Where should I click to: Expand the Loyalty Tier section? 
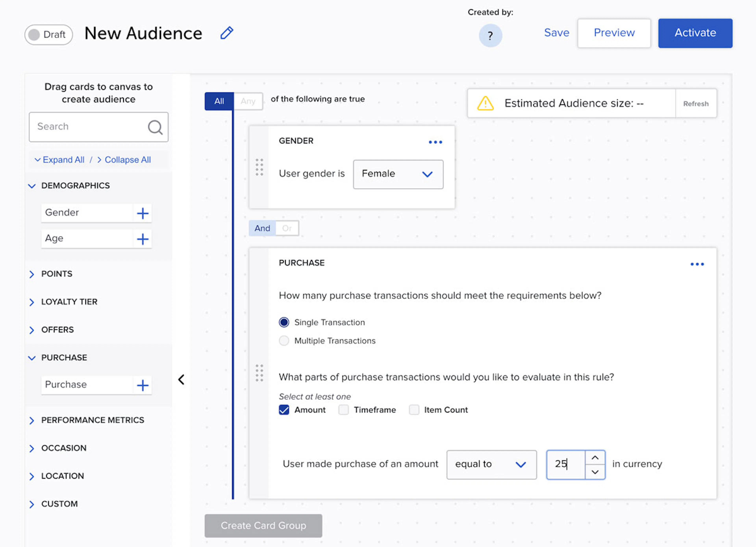tap(32, 302)
